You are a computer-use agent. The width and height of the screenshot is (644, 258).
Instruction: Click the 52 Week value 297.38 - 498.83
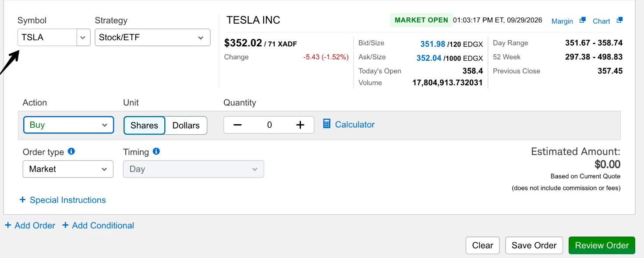[594, 57]
